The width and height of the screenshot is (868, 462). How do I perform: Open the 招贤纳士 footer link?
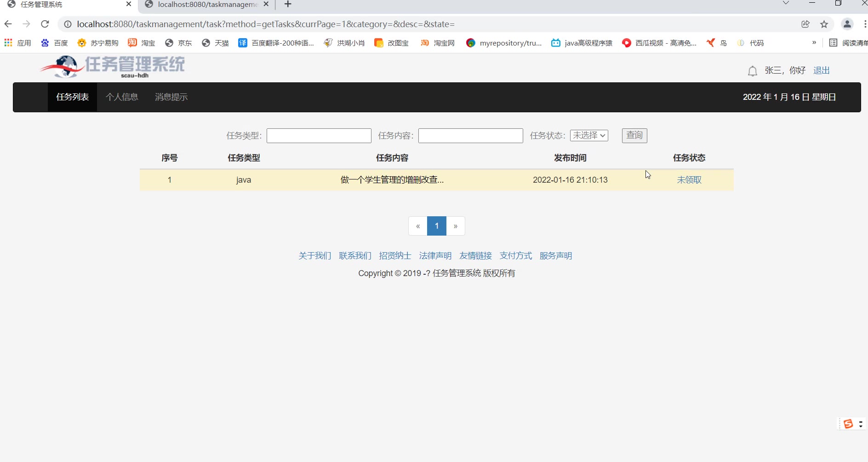[x=395, y=256]
